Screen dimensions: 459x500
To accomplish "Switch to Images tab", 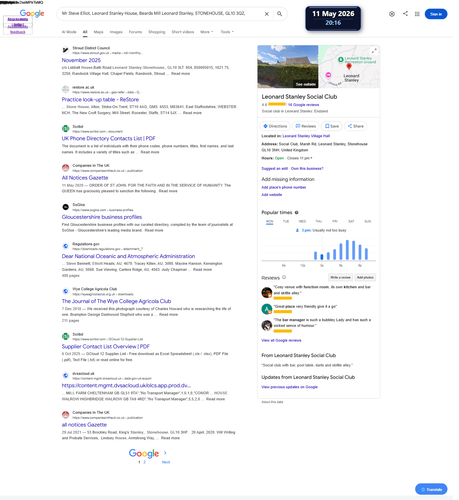I will tap(116, 32).
